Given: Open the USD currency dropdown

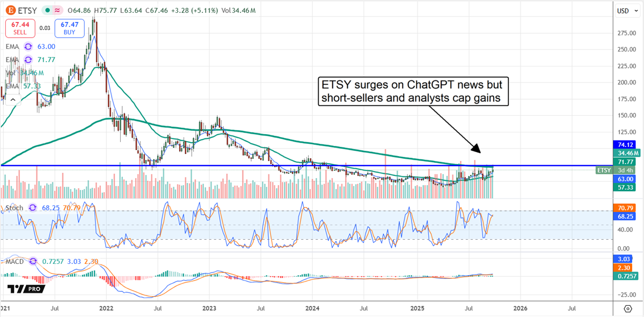Looking at the screenshot, I should tap(622, 10).
